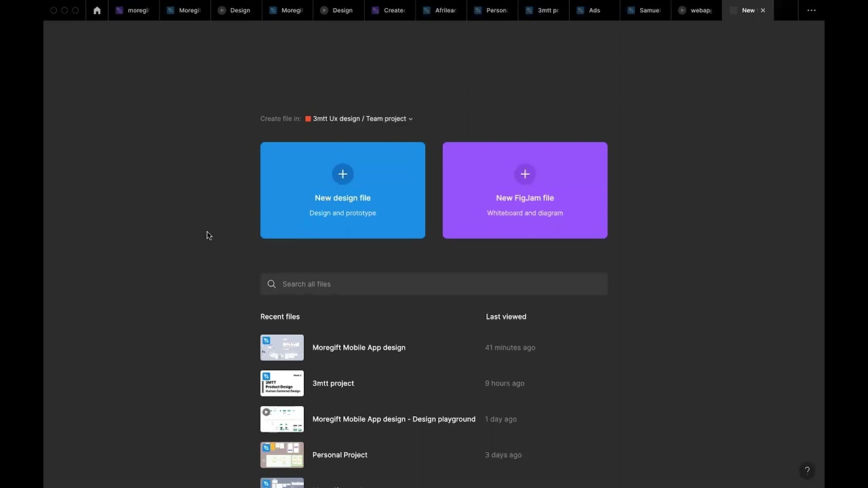Switch to the Ads tab
868x488 pixels.
[x=595, y=10]
